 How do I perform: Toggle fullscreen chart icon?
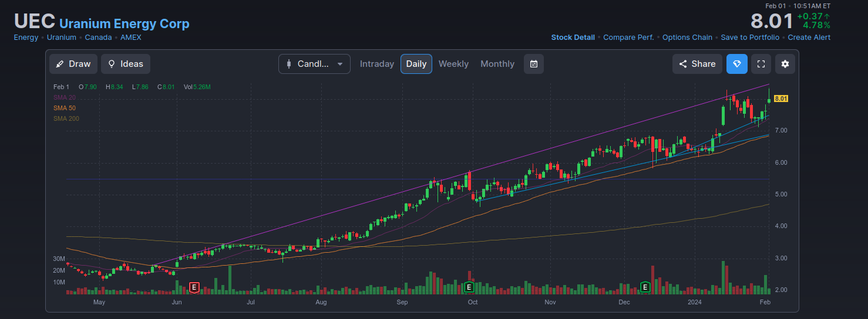click(761, 64)
